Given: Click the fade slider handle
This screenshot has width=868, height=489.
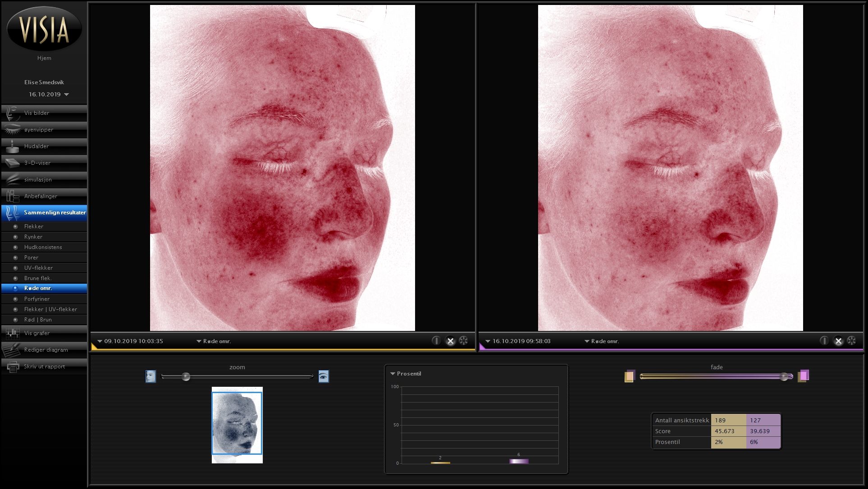Looking at the screenshot, I should tap(785, 376).
